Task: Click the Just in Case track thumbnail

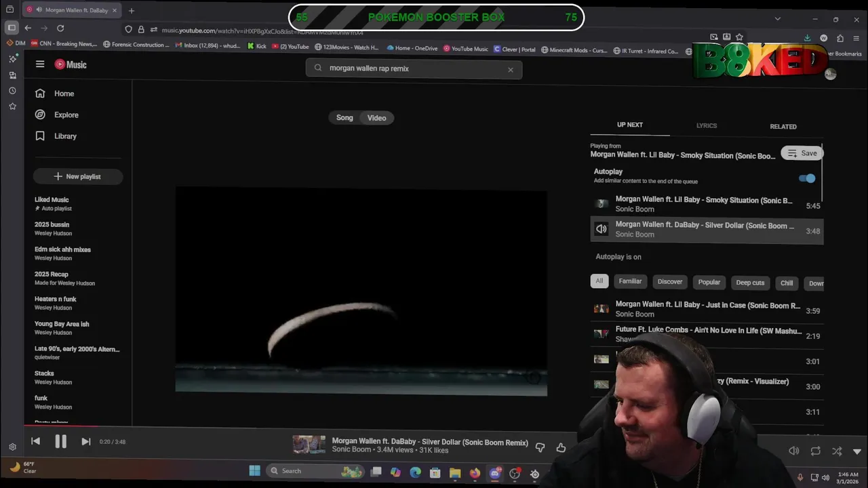Action: click(601, 308)
